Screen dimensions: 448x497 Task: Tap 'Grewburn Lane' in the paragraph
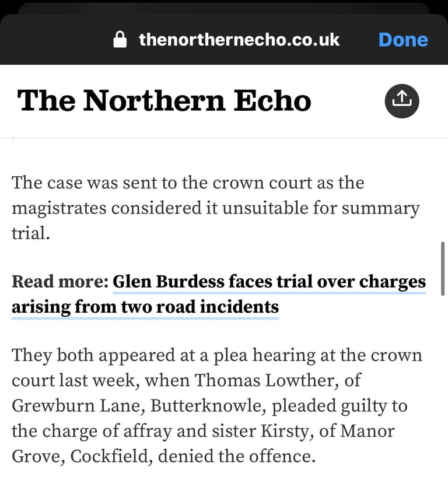(73, 405)
